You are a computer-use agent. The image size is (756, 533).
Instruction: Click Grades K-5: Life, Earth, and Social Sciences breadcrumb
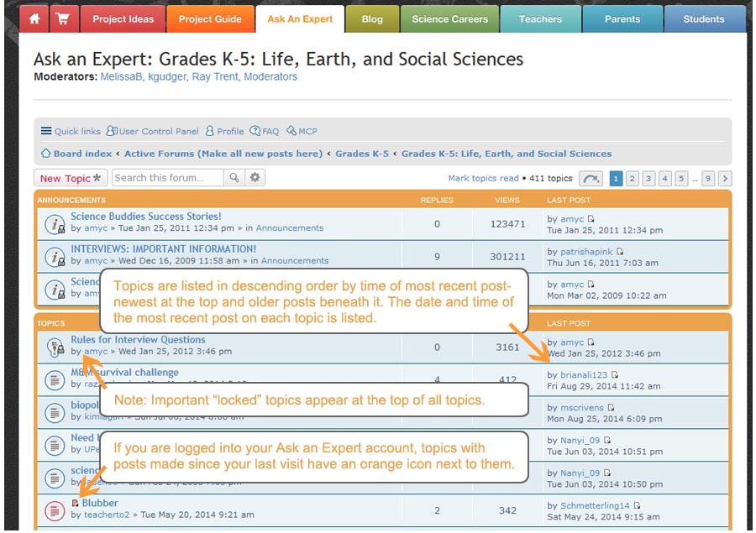pos(507,154)
